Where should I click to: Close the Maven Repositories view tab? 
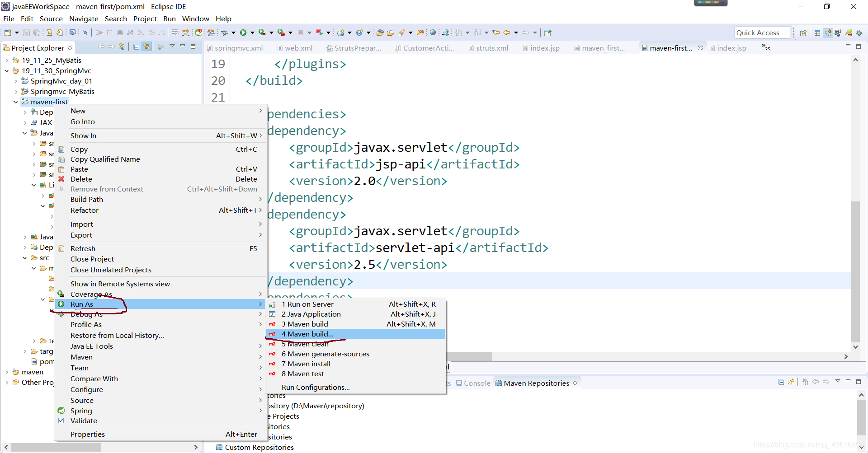575,383
